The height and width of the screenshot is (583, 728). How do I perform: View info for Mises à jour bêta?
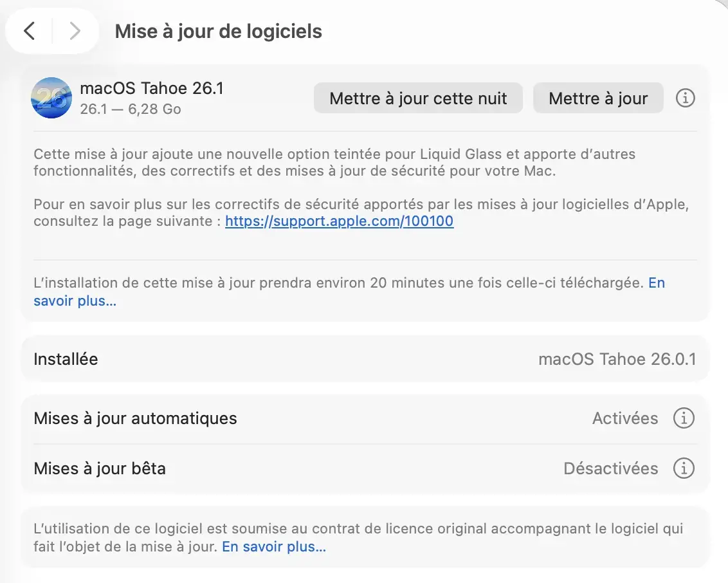point(684,468)
